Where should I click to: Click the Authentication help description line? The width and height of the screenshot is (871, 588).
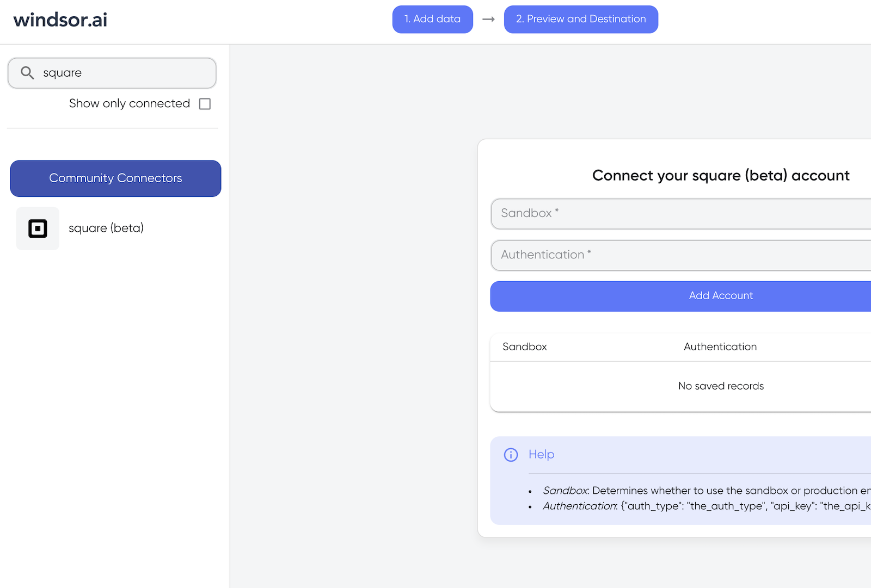pyautogui.click(x=707, y=506)
